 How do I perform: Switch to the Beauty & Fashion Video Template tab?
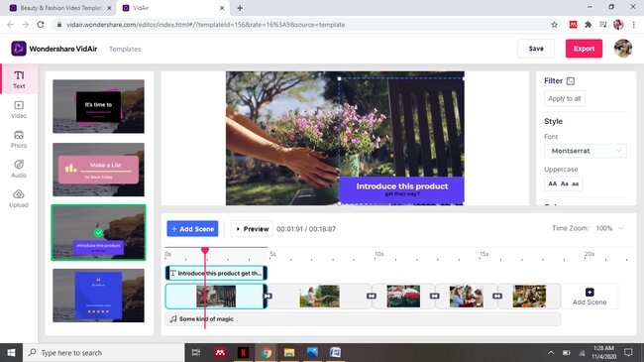coord(60,8)
